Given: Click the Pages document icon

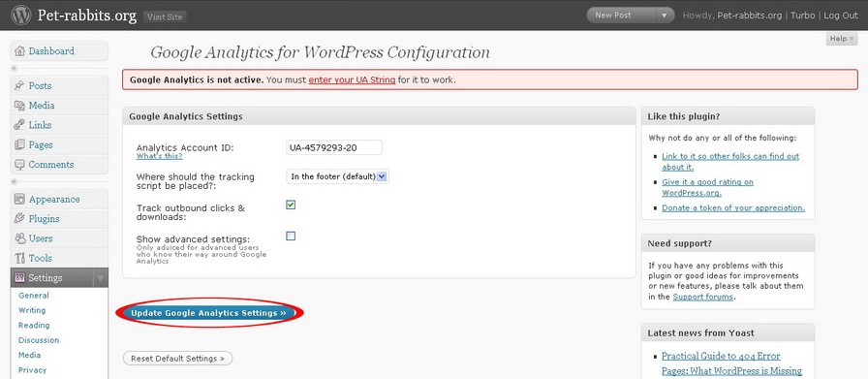Looking at the screenshot, I should click(x=20, y=144).
